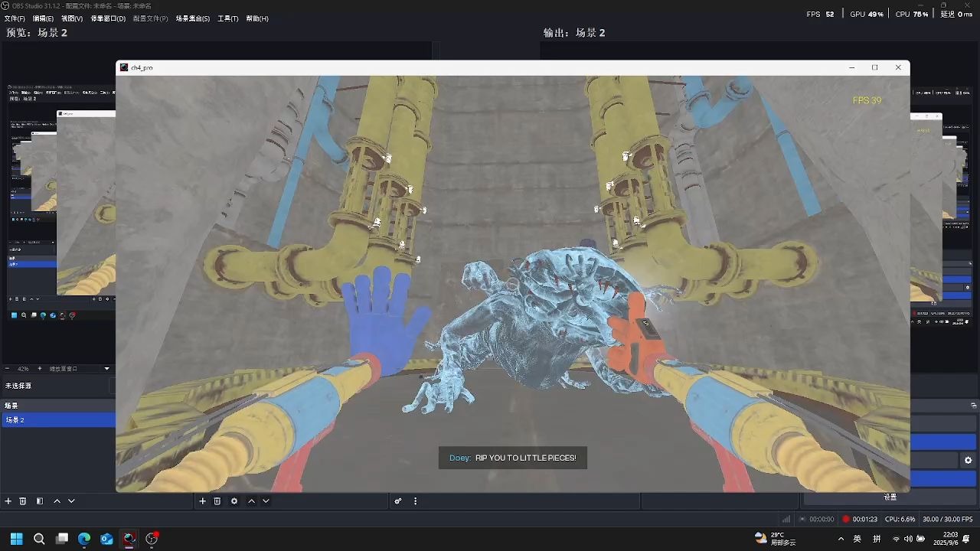Open the 停靠窗口(D) menu
This screenshot has width=980, height=551.
click(x=108, y=18)
